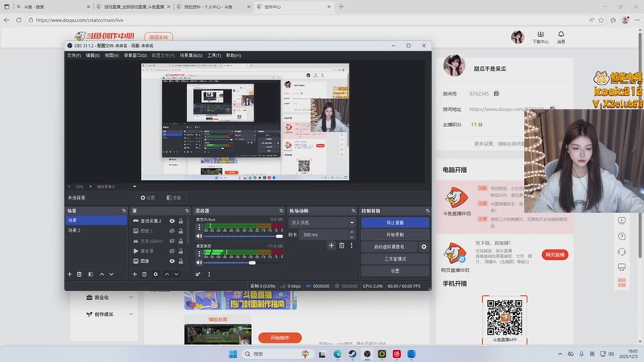The height and width of the screenshot is (362, 644).
Task: Open the 工具(T) menu in OBS
Action: [x=214, y=56]
